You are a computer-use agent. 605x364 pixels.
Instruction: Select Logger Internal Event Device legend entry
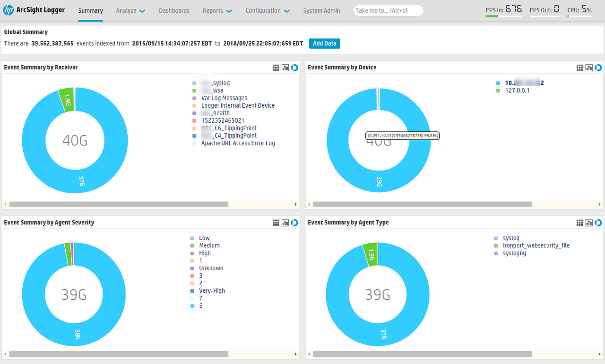[238, 106]
